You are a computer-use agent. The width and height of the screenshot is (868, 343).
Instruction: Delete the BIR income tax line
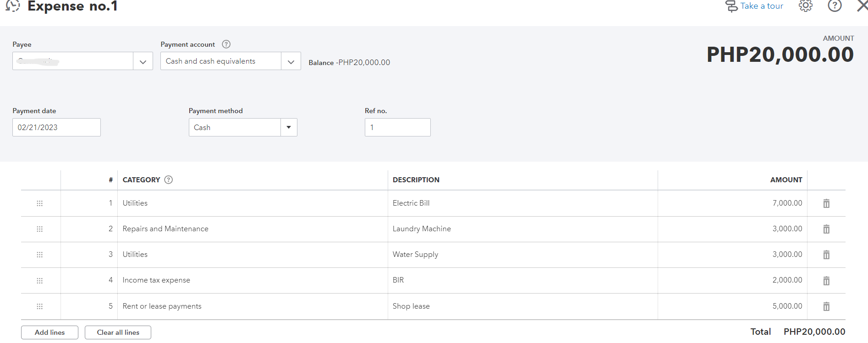click(826, 281)
